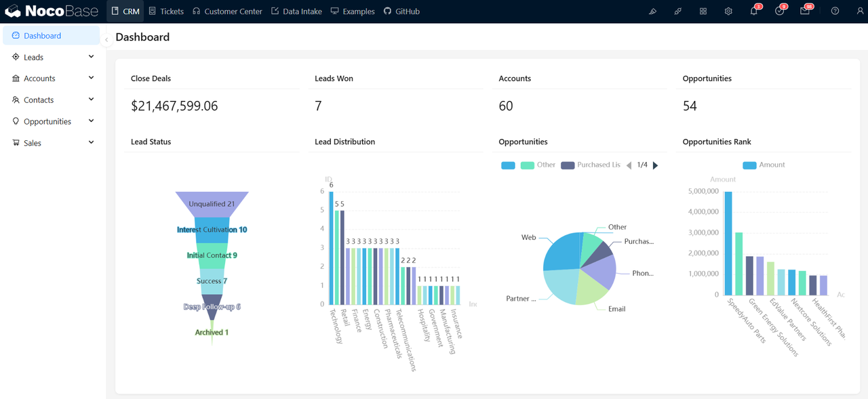This screenshot has width=868, height=399.
Task: Go to previous legend page arrow
Action: point(629,165)
